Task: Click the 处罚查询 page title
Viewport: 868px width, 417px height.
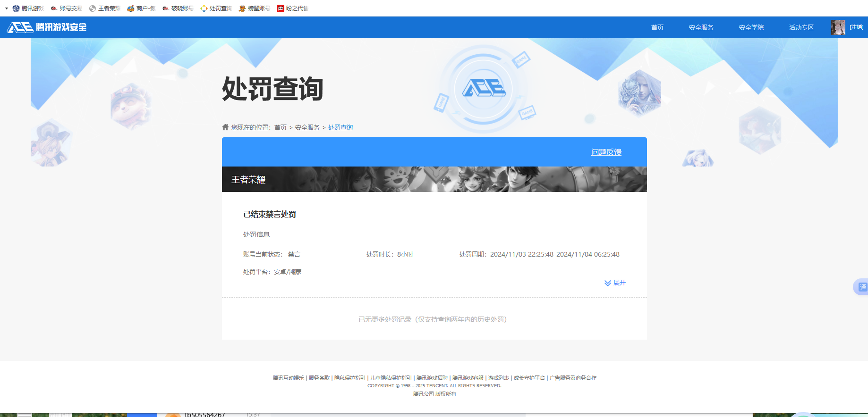Action: pos(273,89)
